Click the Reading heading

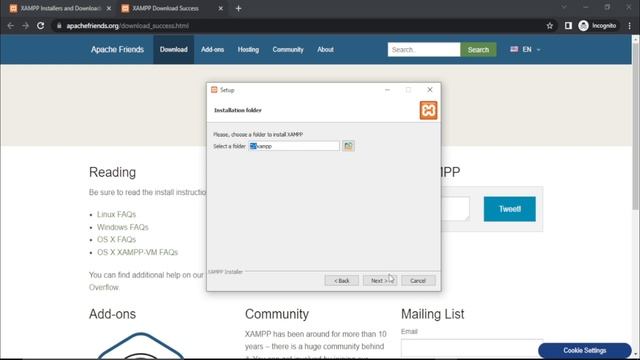pos(112,172)
